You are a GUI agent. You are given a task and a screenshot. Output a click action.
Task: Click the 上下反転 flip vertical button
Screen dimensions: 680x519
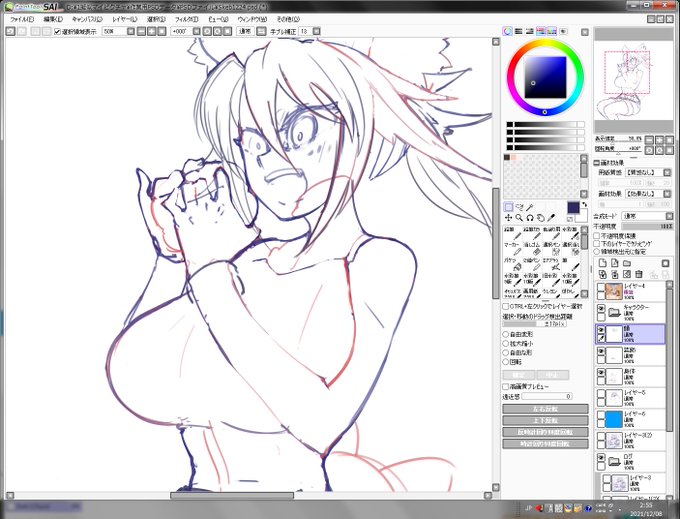(546, 421)
